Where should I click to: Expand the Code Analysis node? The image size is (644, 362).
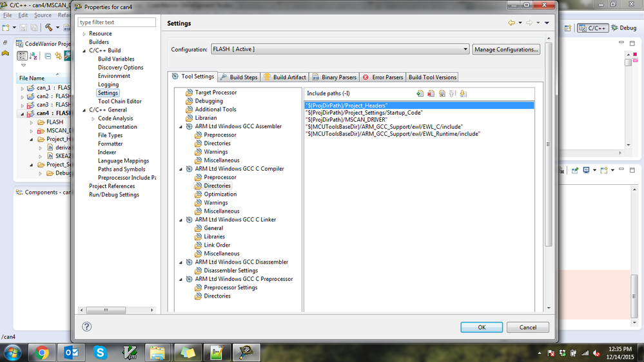click(93, 119)
